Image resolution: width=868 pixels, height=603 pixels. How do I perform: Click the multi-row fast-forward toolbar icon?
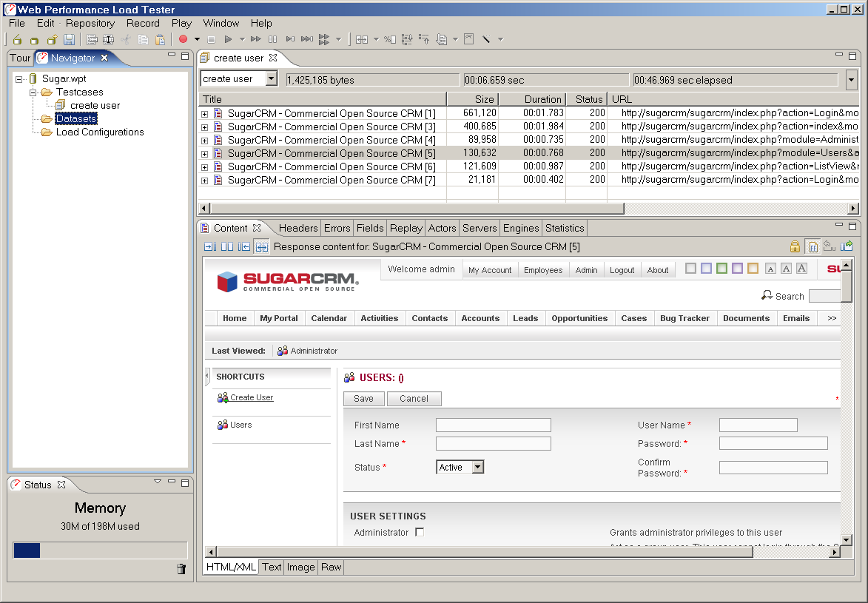[324, 39]
